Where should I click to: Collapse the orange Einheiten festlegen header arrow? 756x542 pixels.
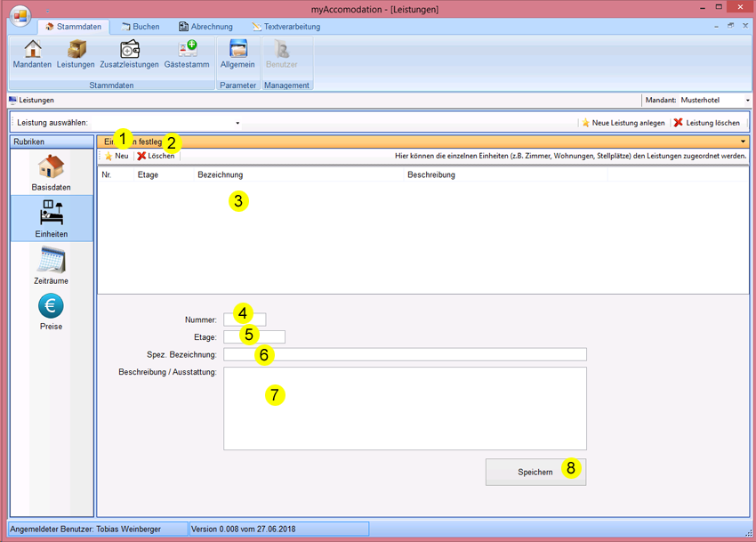click(x=742, y=142)
